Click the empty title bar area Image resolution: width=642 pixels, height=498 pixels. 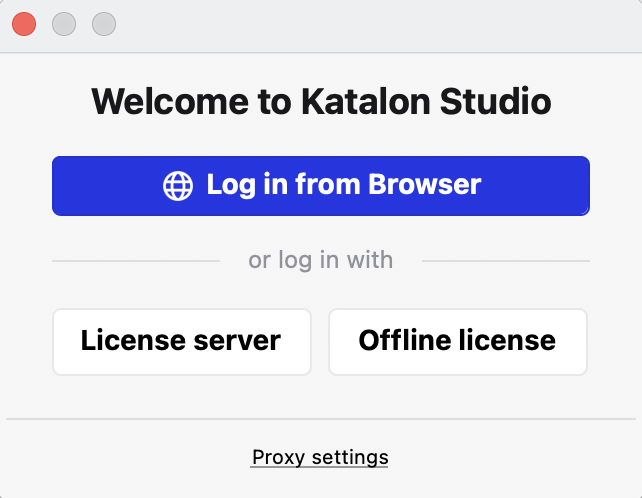370,24
